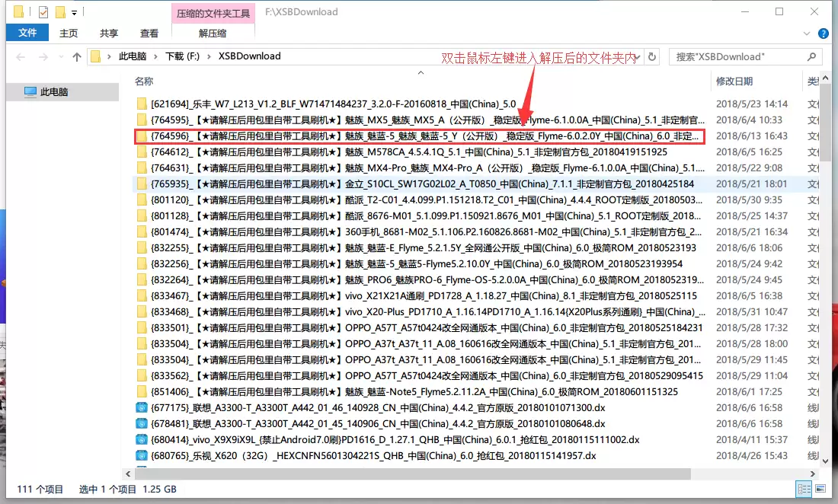Switch to large icons view layout
Screen dimensions: 838x504
820,489
